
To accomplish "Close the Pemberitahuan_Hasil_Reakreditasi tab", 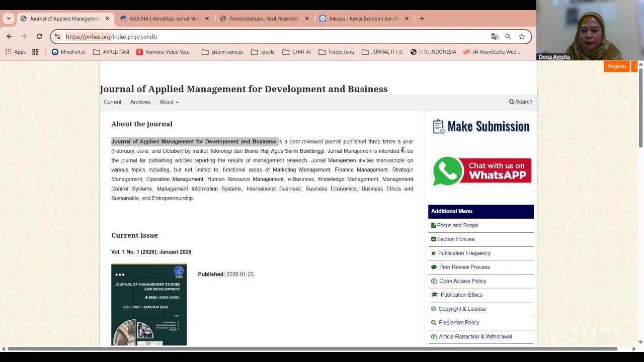I will [x=307, y=19].
